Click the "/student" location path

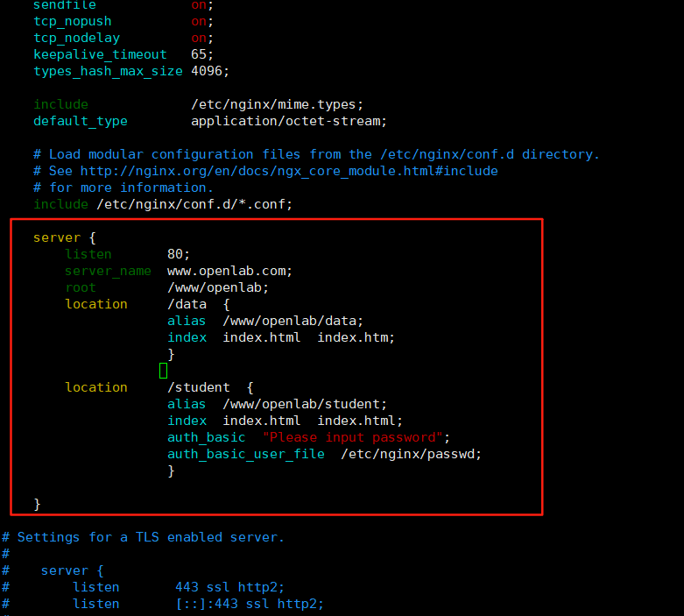point(198,387)
